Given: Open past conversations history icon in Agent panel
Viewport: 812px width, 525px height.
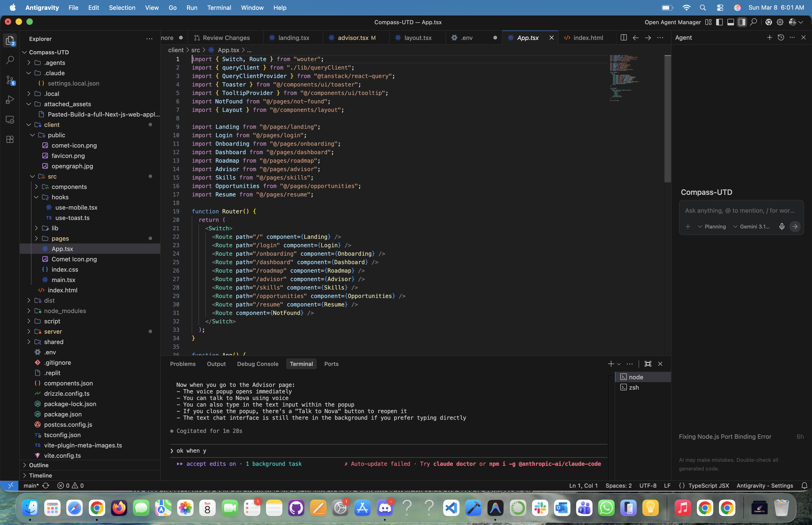Looking at the screenshot, I should tap(781, 38).
